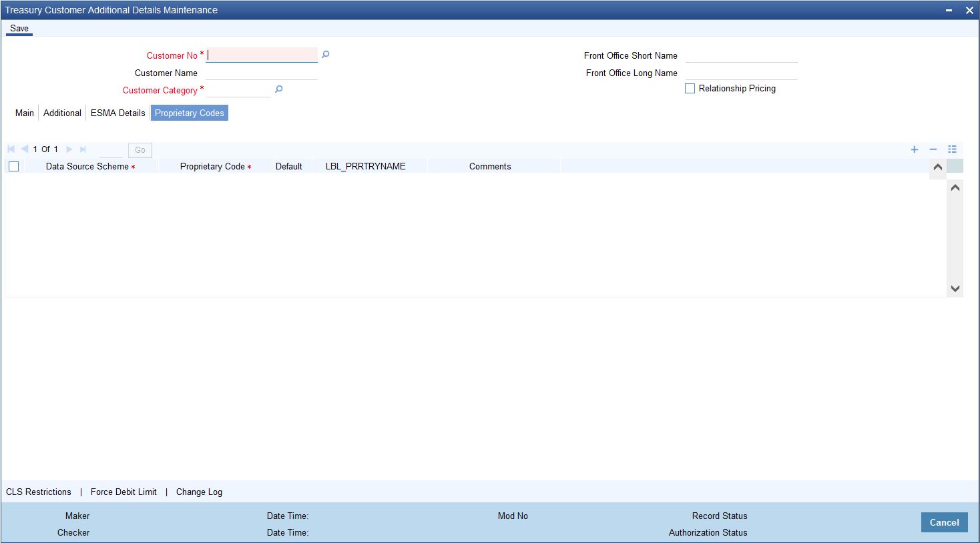
Task: Click the '1 Of 1' page indicator
Action: [x=45, y=149]
